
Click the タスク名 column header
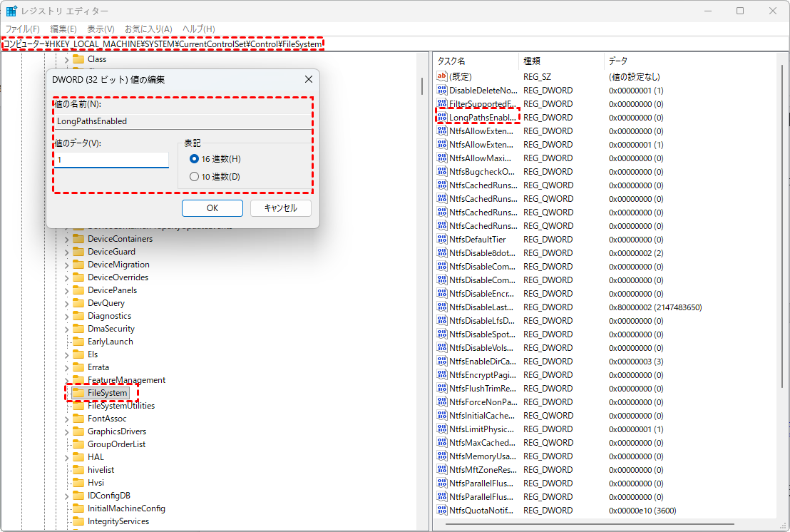point(476,61)
